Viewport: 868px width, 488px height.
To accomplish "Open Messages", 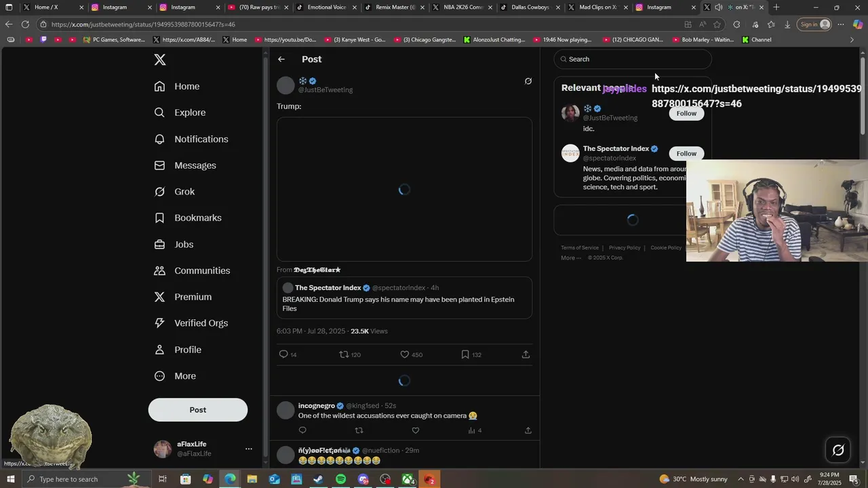I will point(185,165).
